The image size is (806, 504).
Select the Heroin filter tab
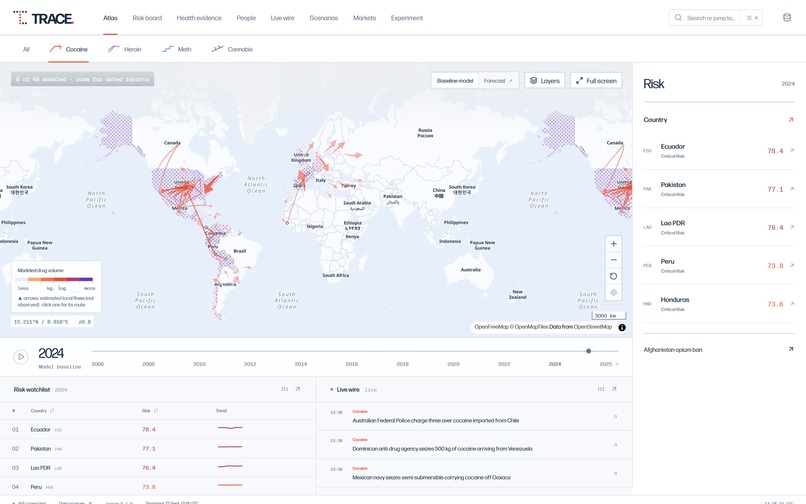point(124,49)
